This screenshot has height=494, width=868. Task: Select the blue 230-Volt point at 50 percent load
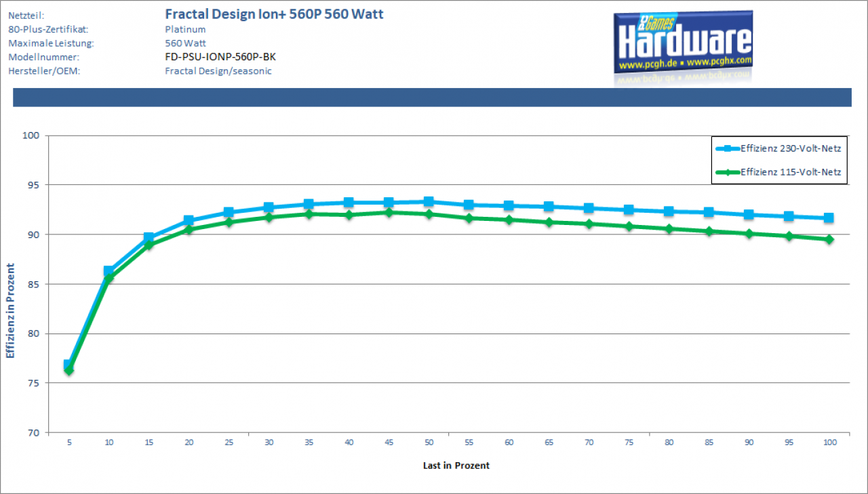[x=429, y=201]
